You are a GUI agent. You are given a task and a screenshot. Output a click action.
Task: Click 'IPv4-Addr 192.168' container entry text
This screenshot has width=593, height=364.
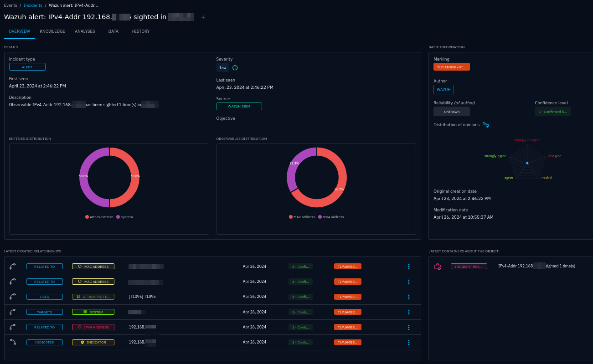coord(536,266)
